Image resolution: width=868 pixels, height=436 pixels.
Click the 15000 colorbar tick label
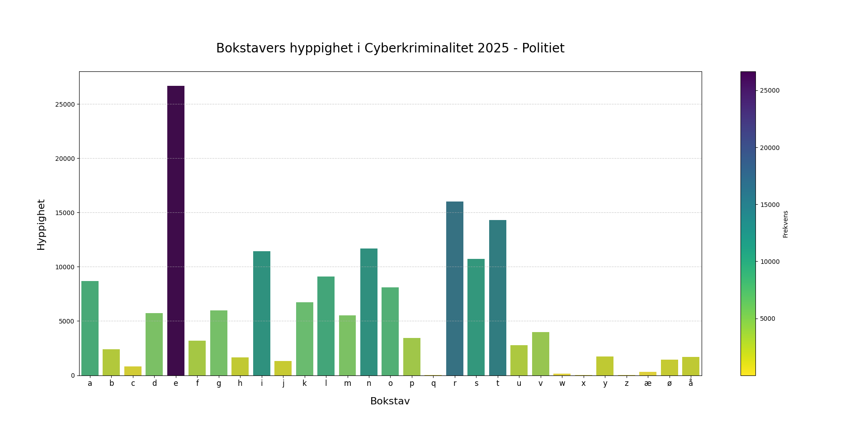tap(769, 205)
